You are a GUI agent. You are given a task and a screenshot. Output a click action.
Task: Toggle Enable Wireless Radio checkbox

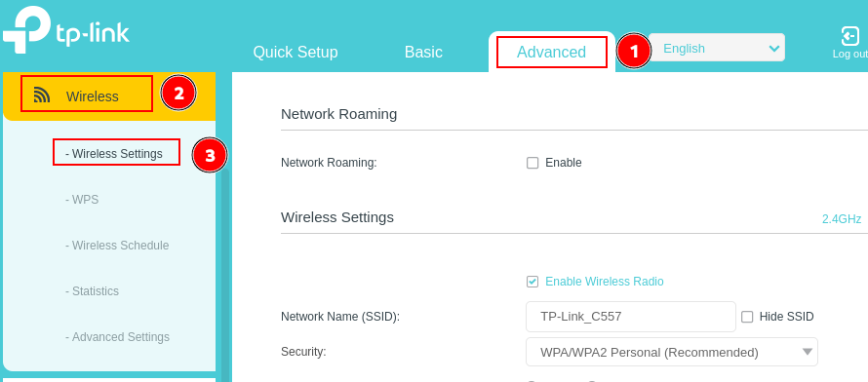click(532, 282)
